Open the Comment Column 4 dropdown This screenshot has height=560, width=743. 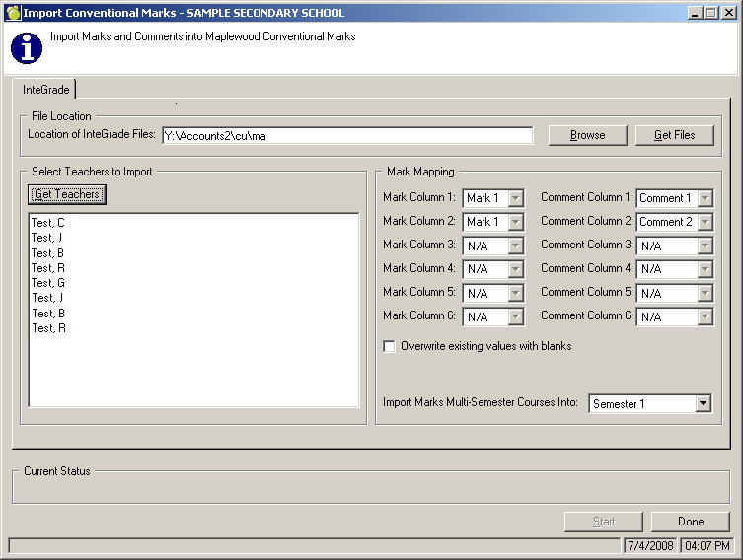point(705,269)
